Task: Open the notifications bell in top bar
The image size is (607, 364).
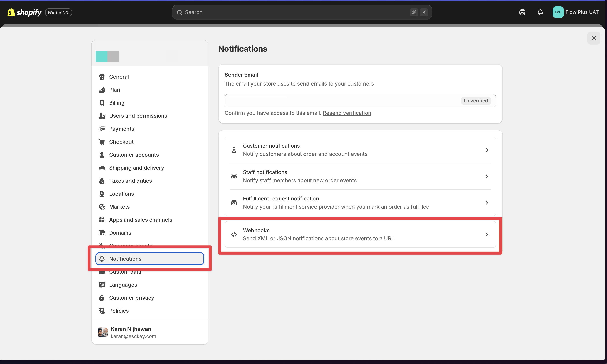Action: pos(540,12)
